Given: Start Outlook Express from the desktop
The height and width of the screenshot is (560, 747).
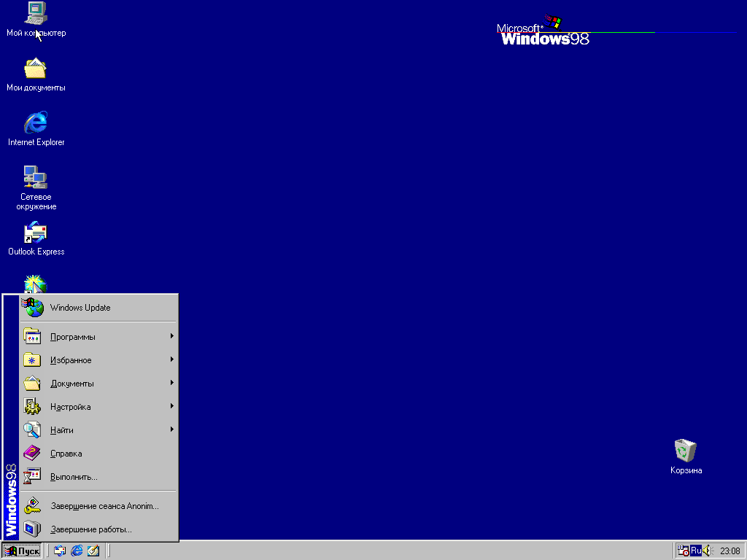Looking at the screenshot, I should point(35,233).
